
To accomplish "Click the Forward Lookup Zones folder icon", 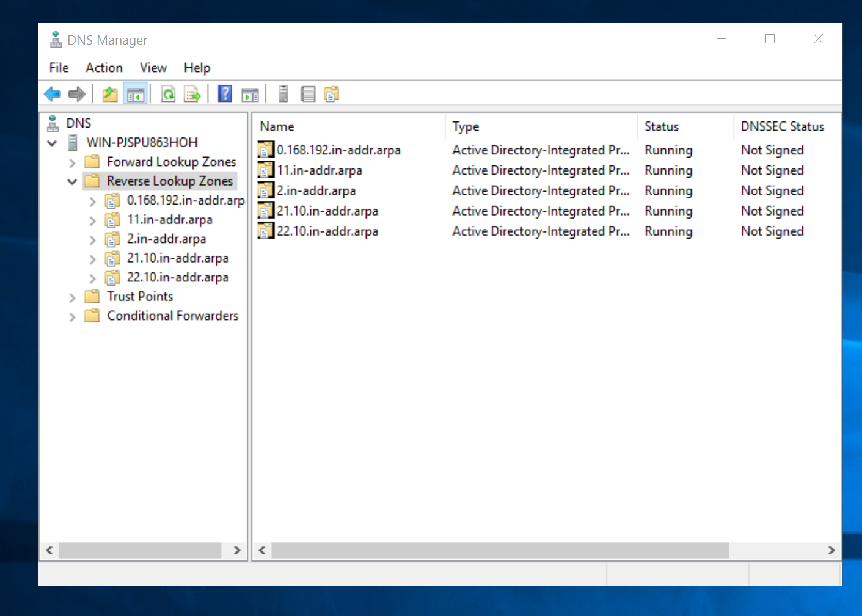I will pos(92,162).
